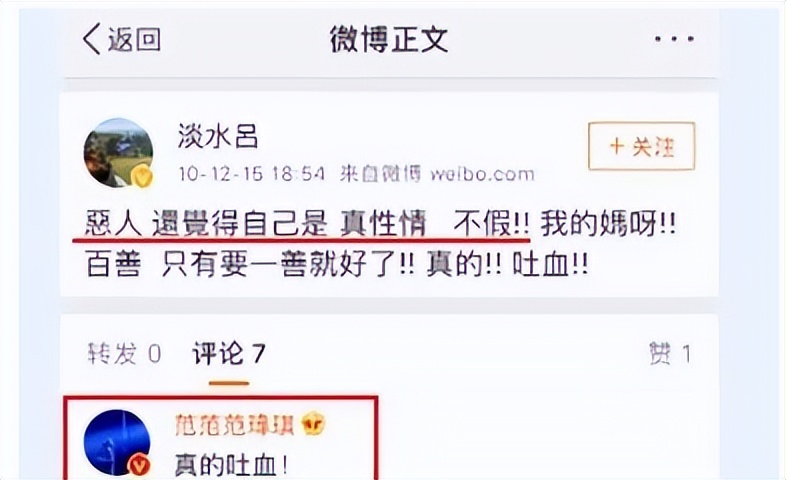The height and width of the screenshot is (480, 786).
Task: Click the orange V badge on commenter avatar
Action: [139, 466]
